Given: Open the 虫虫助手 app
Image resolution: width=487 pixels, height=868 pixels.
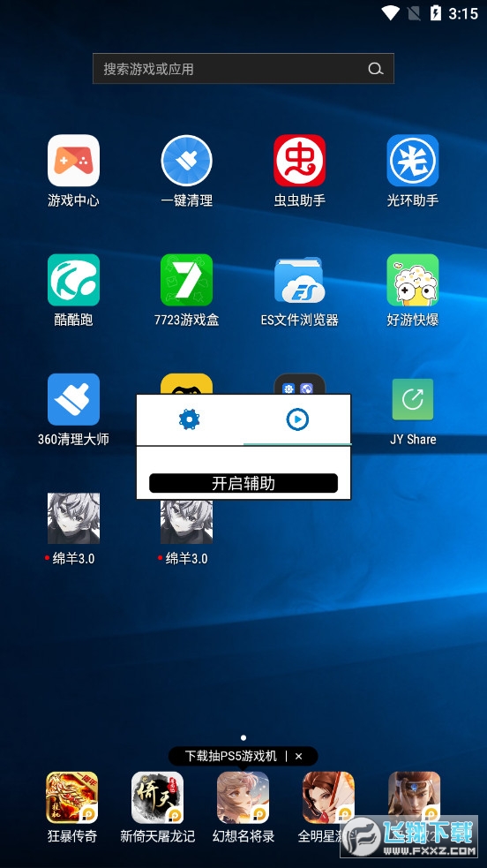Looking at the screenshot, I should click(300, 161).
